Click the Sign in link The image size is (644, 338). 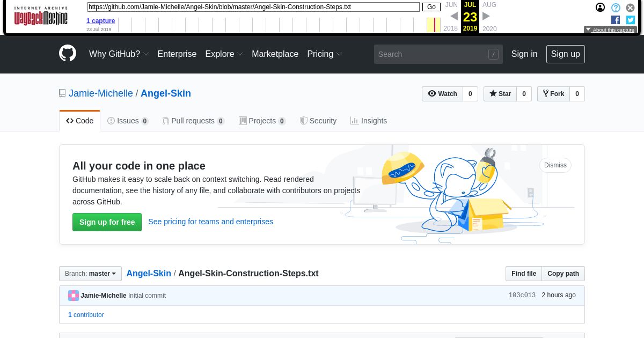tap(524, 54)
